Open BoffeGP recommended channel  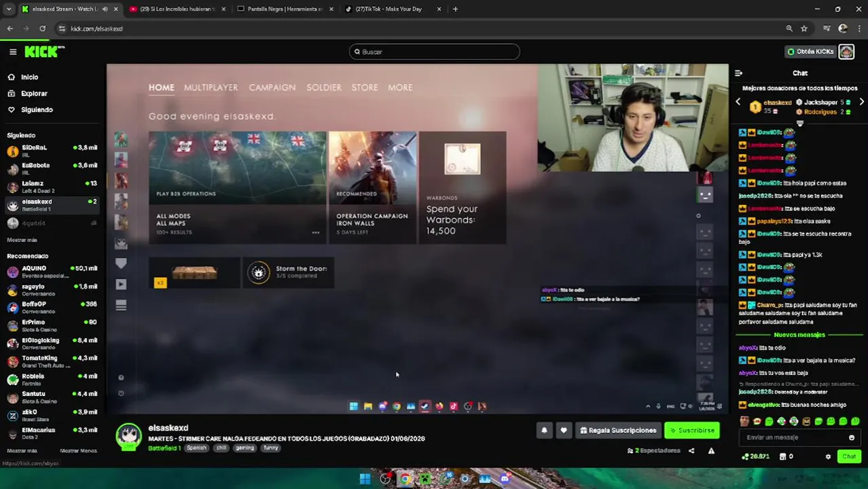52,308
